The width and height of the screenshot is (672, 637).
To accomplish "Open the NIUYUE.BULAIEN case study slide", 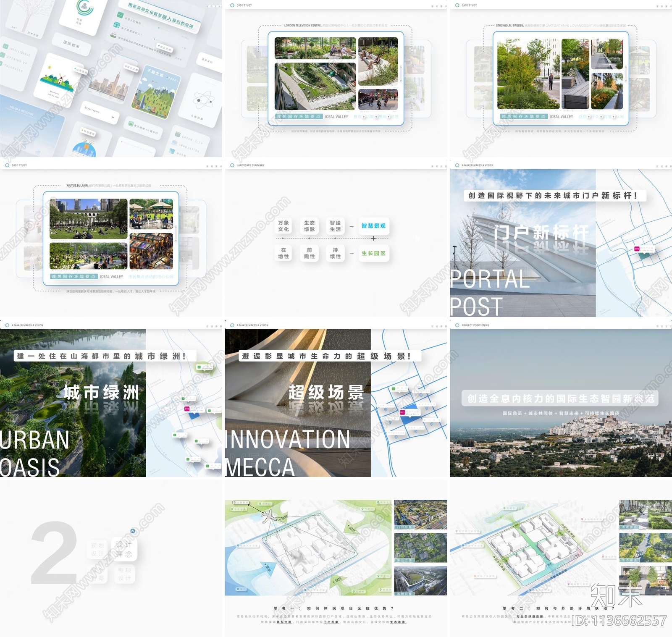I will pos(111,239).
